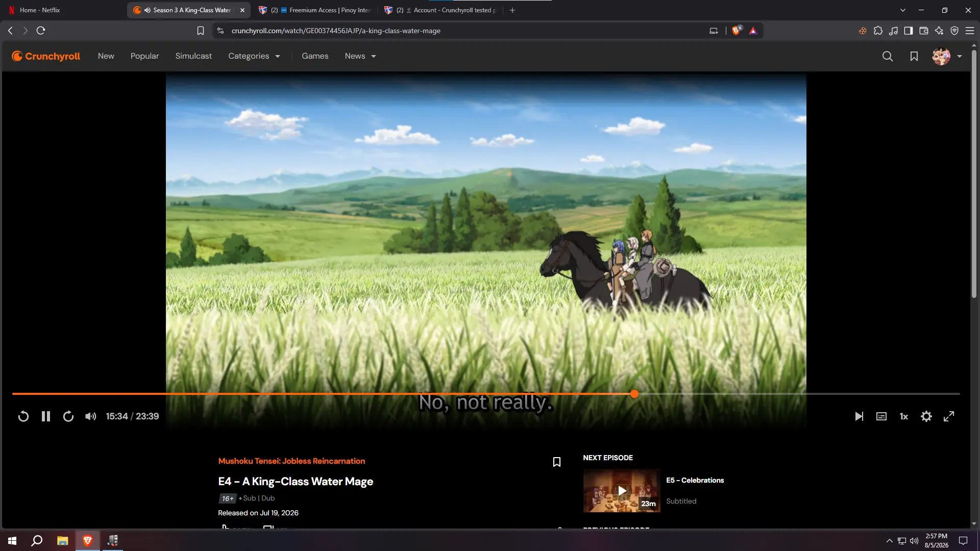Expand the Categories dropdown

coord(254,56)
